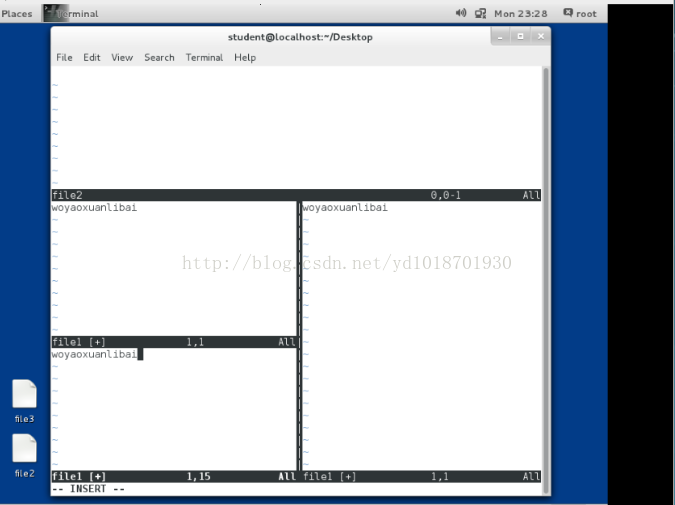Close the terminal window
This screenshot has width=675, height=505.
tap(541, 37)
